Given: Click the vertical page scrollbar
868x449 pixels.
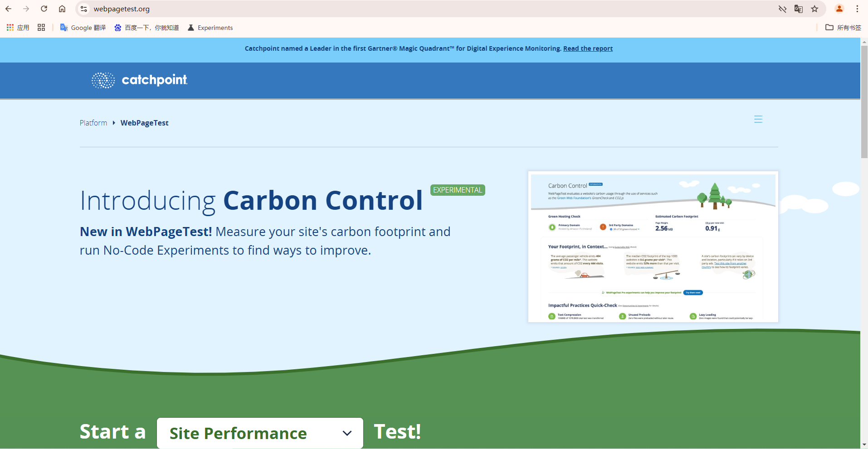Looking at the screenshot, I should [864, 102].
